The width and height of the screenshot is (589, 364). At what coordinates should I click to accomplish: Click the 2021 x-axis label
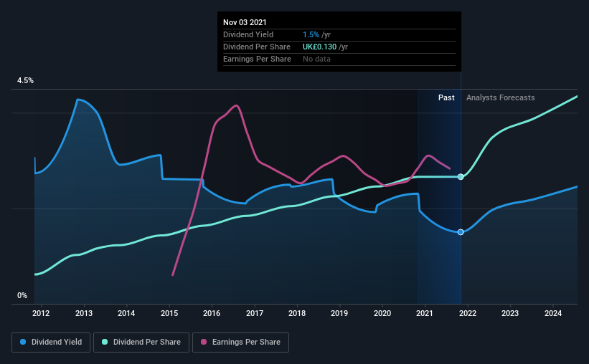(x=425, y=313)
